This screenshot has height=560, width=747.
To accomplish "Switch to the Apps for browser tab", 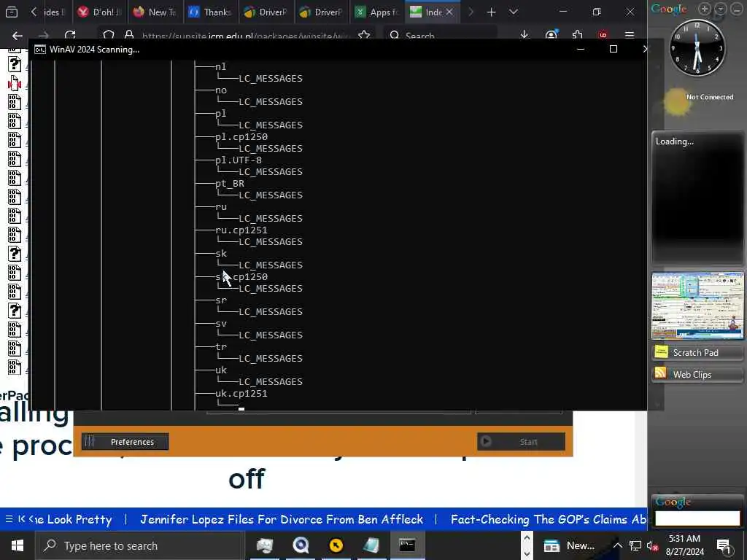I will click(x=376, y=12).
